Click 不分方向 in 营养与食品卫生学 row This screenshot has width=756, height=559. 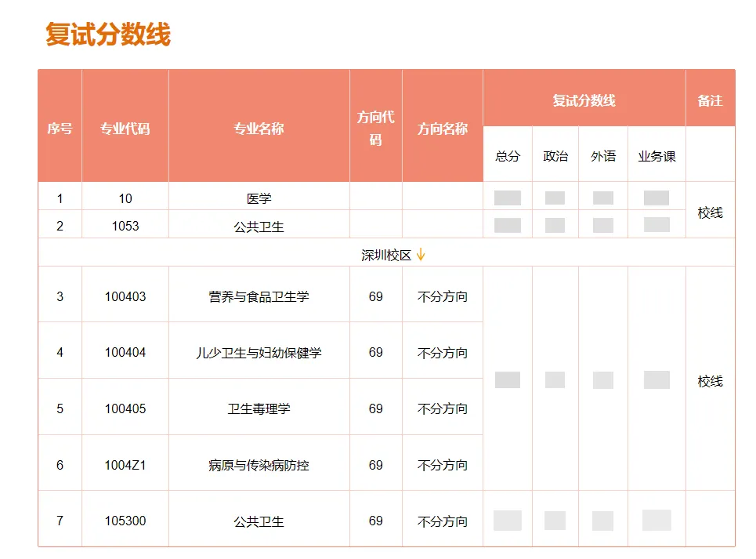click(442, 296)
